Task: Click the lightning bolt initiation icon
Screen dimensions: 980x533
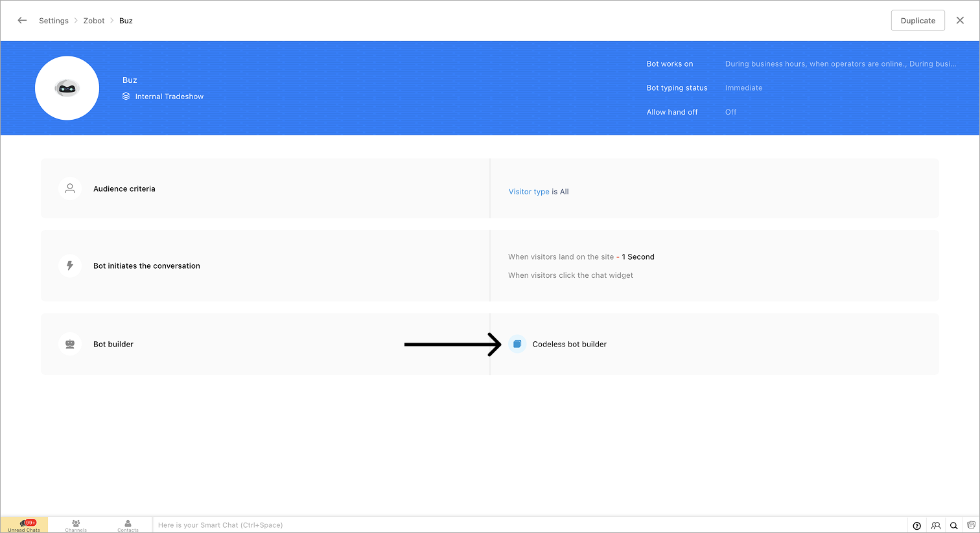Action: (70, 266)
